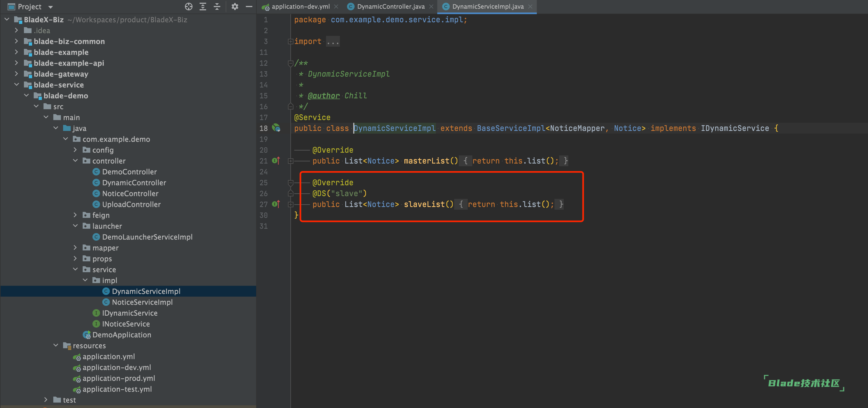
Task: Open IDynamicService interface
Action: [x=130, y=313]
